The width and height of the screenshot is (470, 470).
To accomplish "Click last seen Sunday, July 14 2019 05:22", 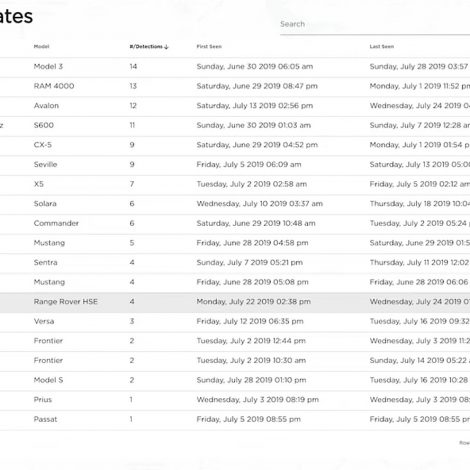I will pos(419,360).
